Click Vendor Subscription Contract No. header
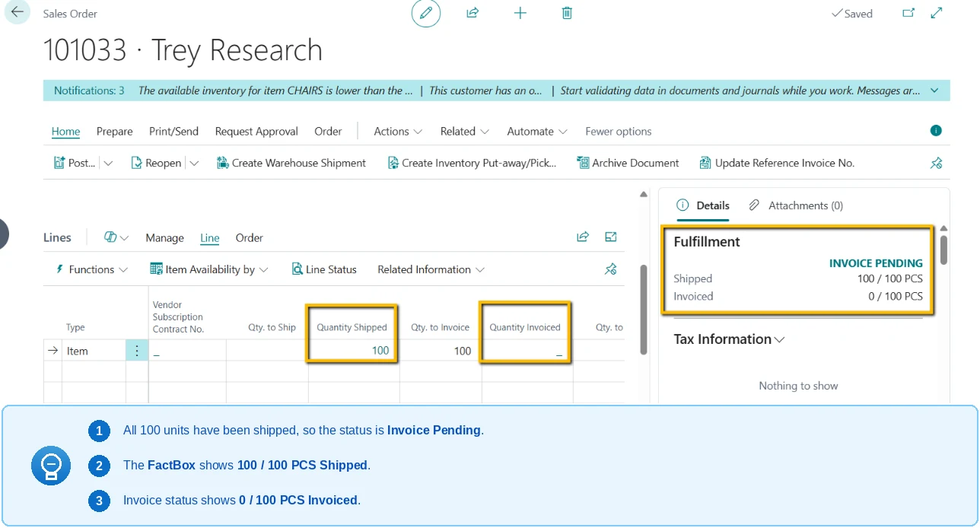This screenshot has width=980, height=528. (178, 316)
